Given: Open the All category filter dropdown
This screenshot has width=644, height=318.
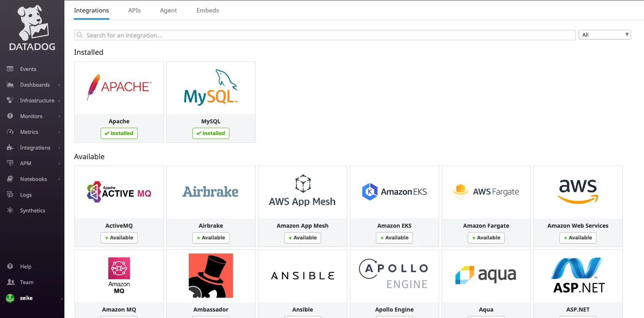Looking at the screenshot, I should point(605,35).
